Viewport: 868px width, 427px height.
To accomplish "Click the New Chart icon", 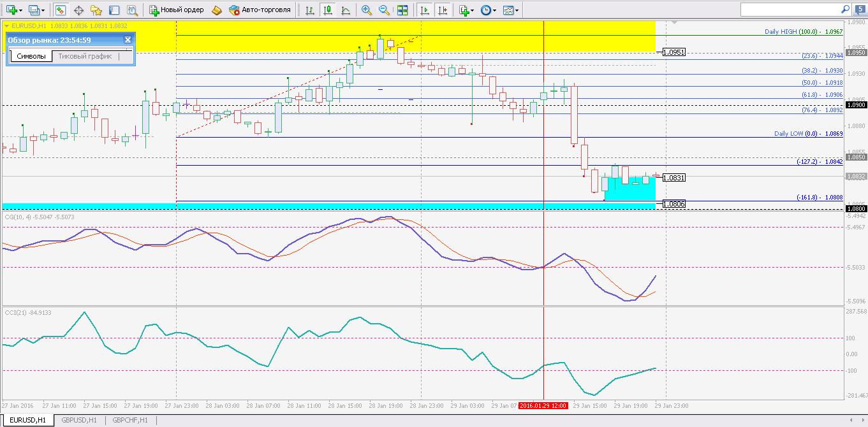I will [11, 10].
